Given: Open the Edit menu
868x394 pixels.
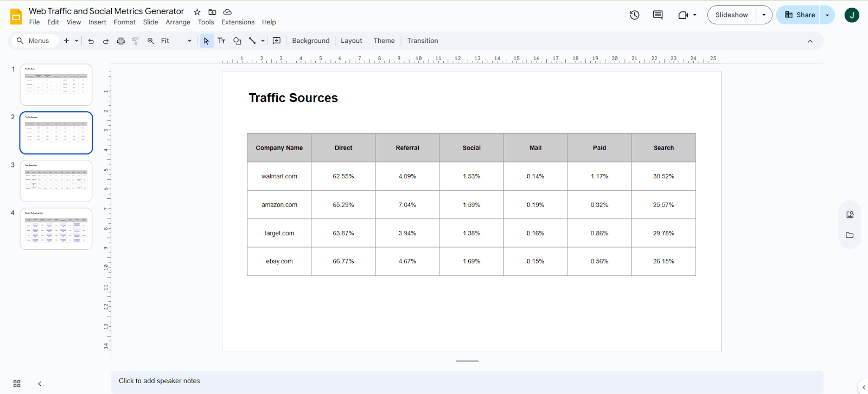Looking at the screenshot, I should click(53, 22).
